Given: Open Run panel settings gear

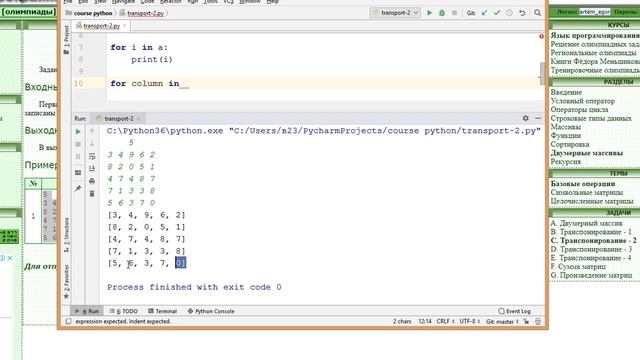Looking at the screenshot, I should 526,118.
